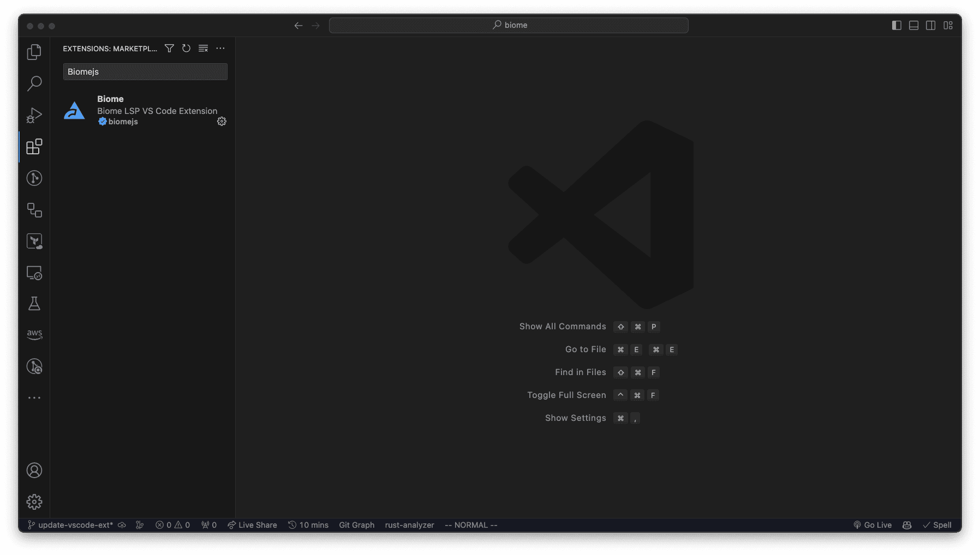This screenshot has width=980, height=555.
Task: Expand additional views in activity bar
Action: (x=34, y=398)
